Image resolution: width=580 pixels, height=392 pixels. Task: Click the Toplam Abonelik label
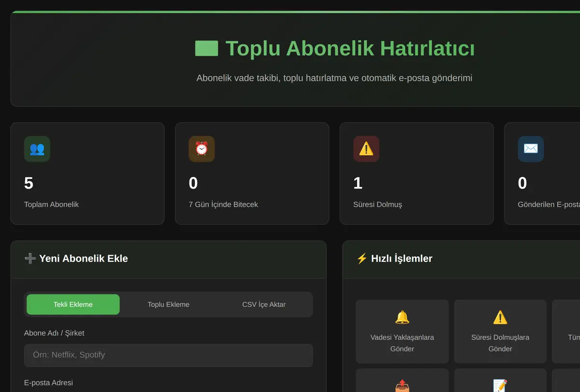pos(51,204)
